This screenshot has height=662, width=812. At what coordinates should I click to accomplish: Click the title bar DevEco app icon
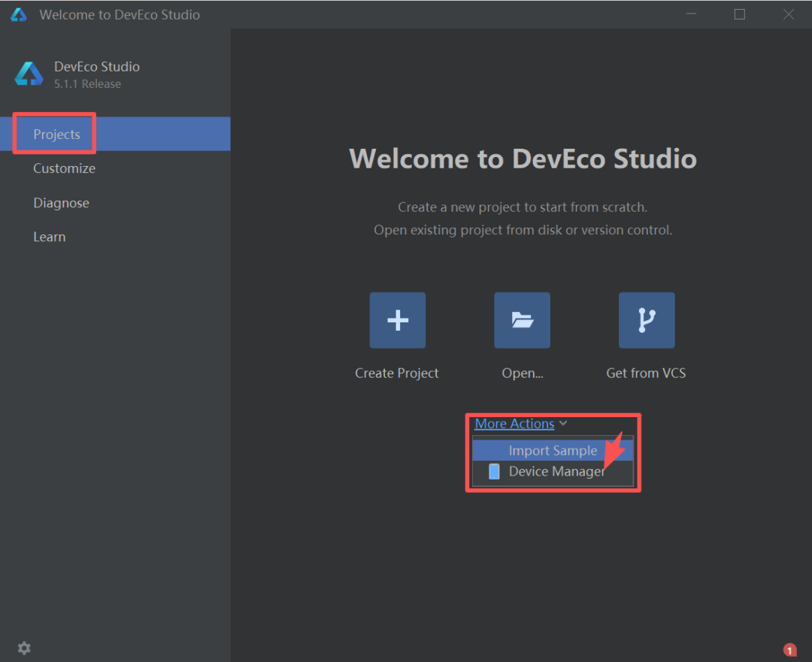click(x=19, y=14)
